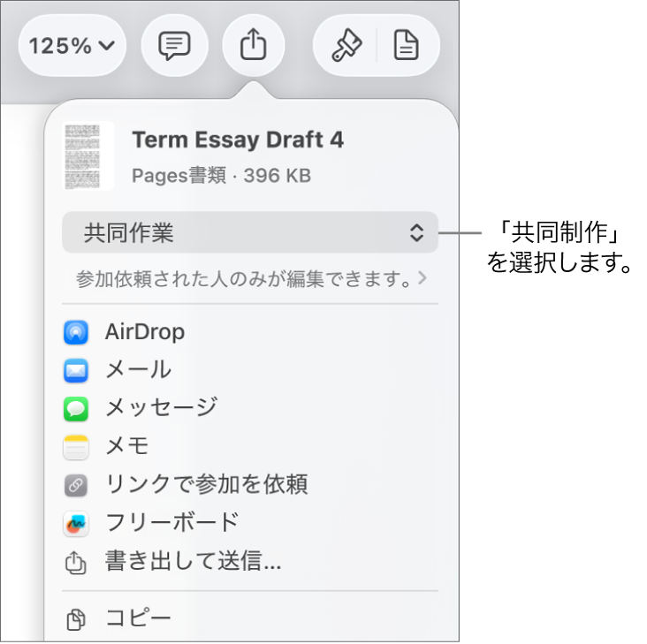Click the Freeform app icon
The image size is (647, 644).
pos(76,524)
